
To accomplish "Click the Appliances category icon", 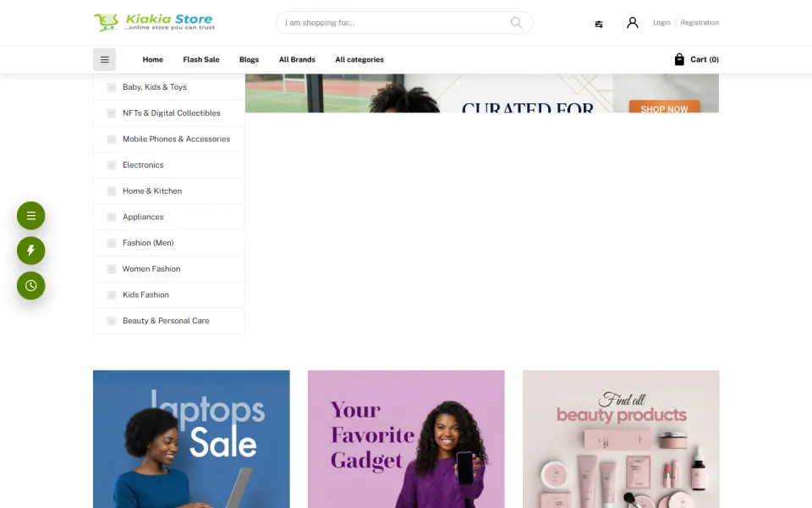I will [x=112, y=217].
